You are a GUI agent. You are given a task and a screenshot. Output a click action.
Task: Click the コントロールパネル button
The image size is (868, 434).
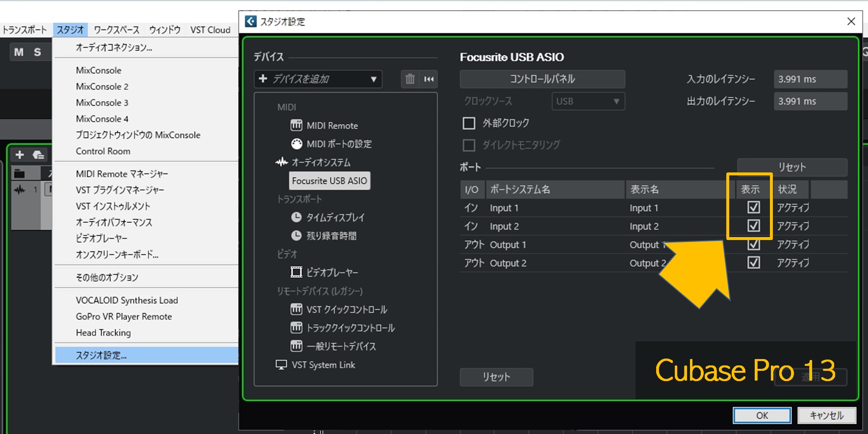[x=542, y=79]
